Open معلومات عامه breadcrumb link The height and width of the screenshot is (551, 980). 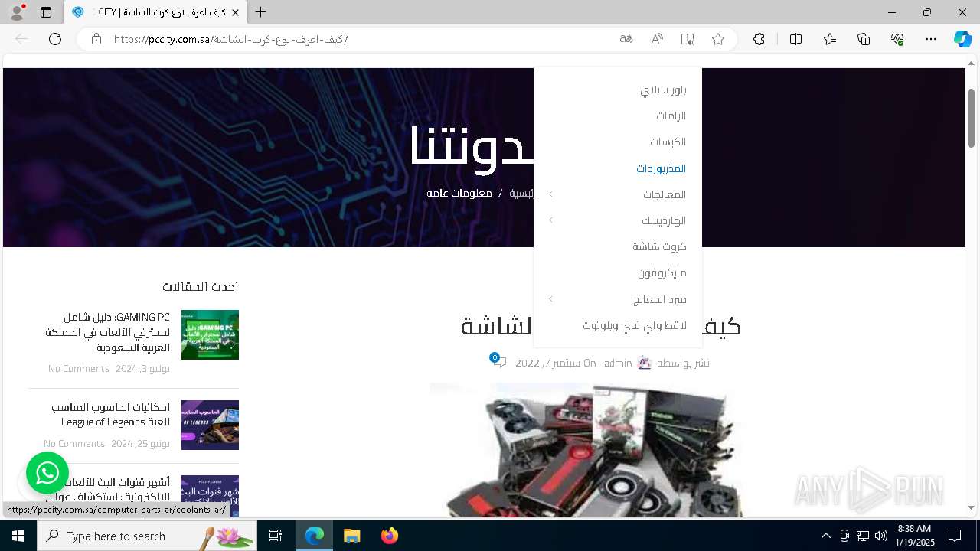pos(459,193)
